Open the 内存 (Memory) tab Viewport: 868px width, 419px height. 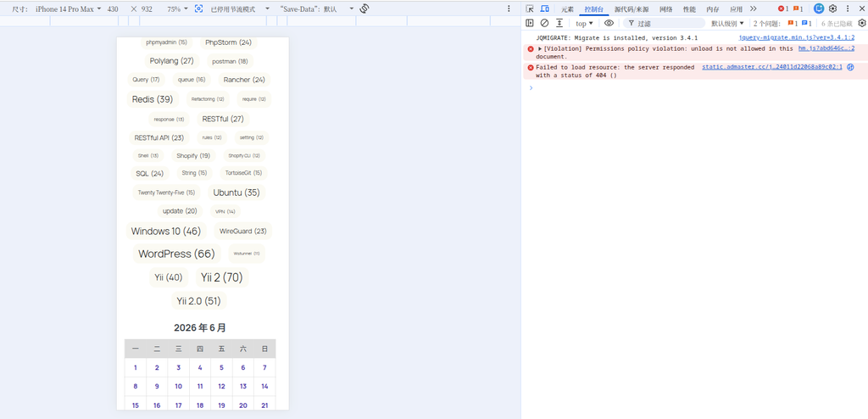click(712, 8)
